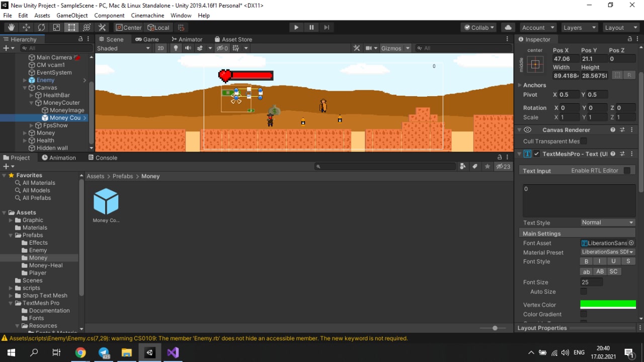
Task: Lock the Inspector panel
Action: pyautogui.click(x=630, y=39)
